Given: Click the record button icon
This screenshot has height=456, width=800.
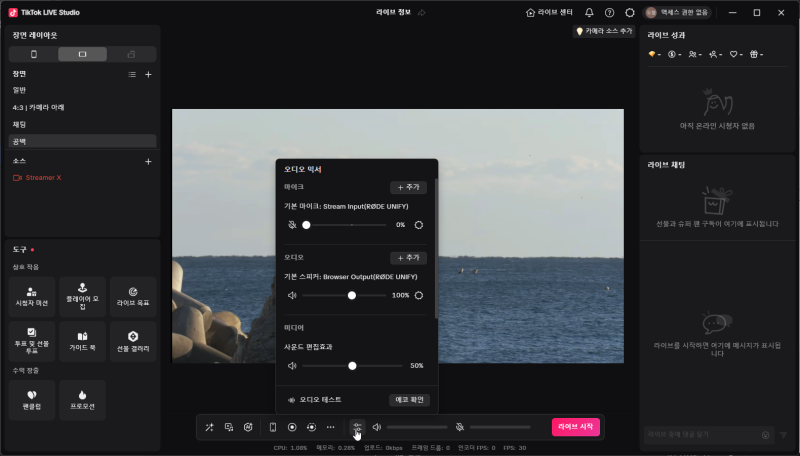Looking at the screenshot, I should (x=292, y=427).
